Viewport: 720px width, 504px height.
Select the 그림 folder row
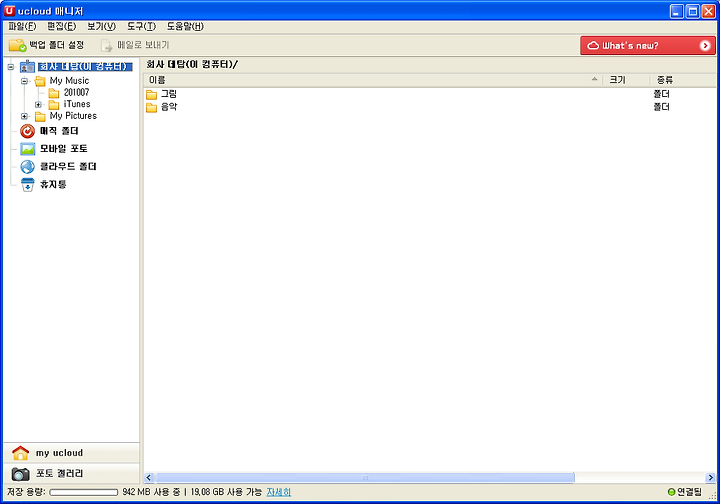(x=430, y=94)
